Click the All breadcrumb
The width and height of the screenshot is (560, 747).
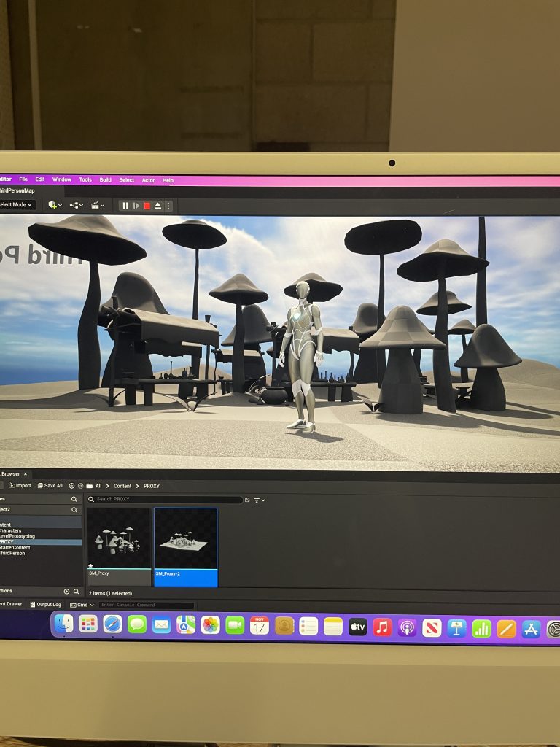[x=98, y=486]
